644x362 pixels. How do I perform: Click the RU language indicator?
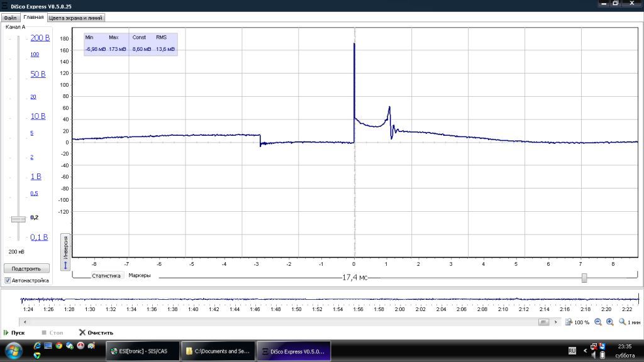pos(572,351)
